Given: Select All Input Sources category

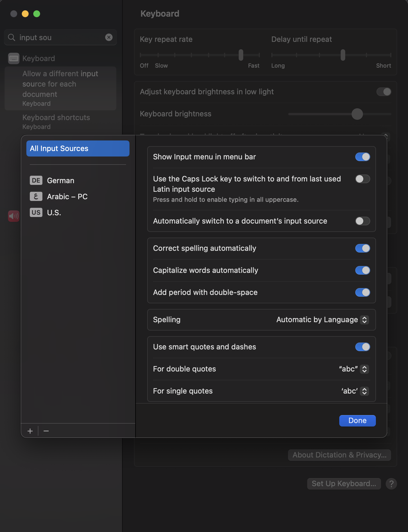Looking at the screenshot, I should [78, 148].
